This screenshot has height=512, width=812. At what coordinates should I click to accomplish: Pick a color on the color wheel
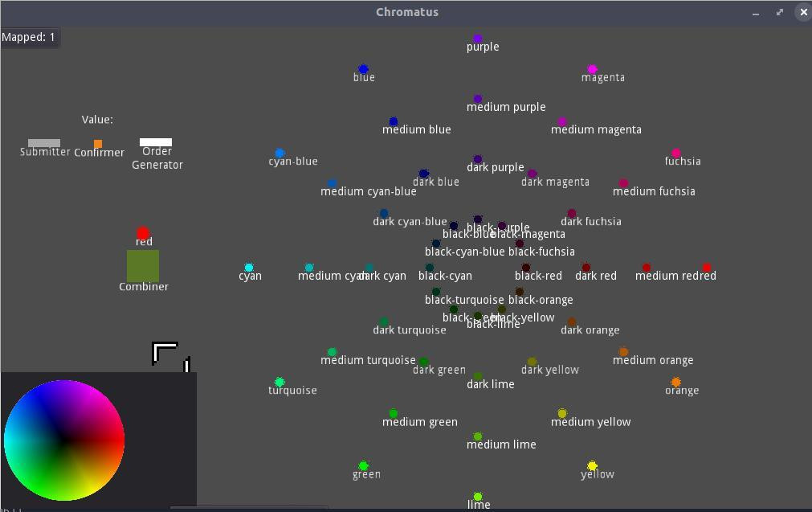64,440
